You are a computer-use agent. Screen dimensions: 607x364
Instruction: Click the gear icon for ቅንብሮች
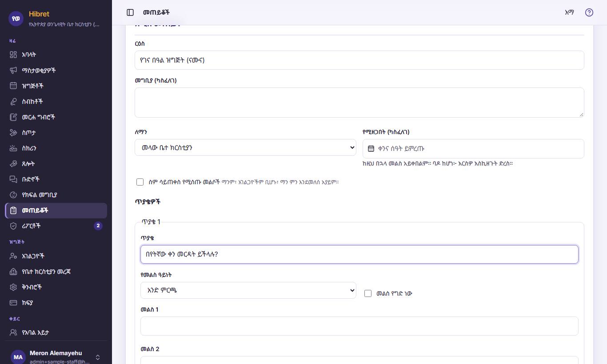[13, 287]
